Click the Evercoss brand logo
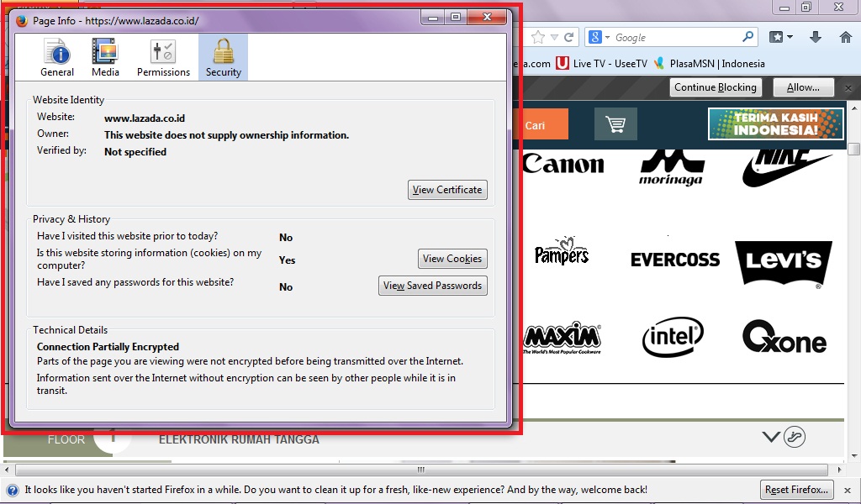The height and width of the screenshot is (504, 861). tap(675, 260)
